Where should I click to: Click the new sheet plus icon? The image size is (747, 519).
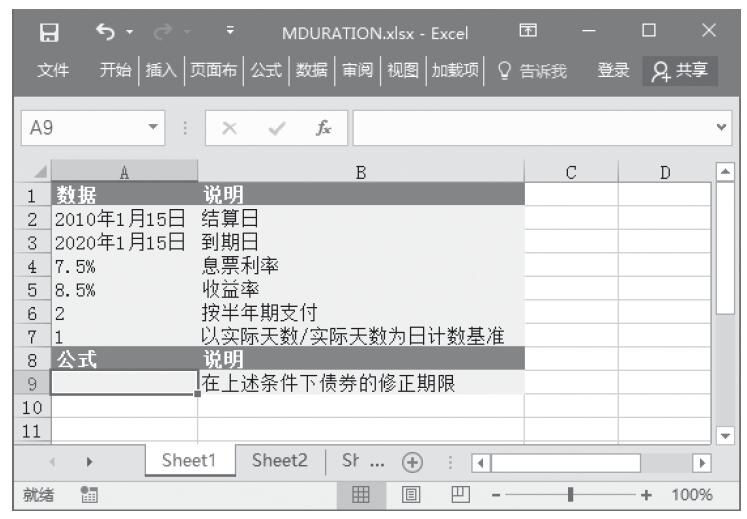[x=411, y=461]
